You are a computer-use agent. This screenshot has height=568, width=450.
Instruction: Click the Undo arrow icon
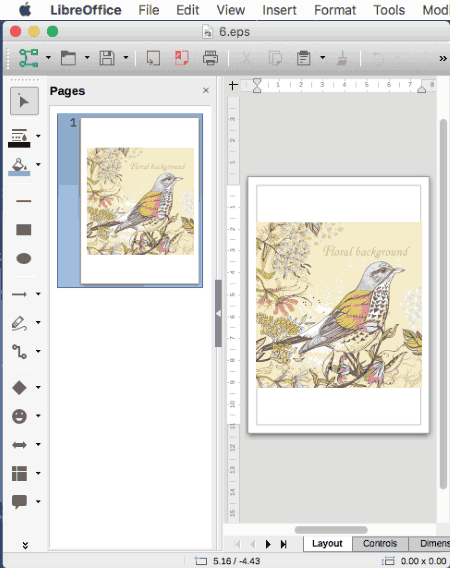[378, 58]
